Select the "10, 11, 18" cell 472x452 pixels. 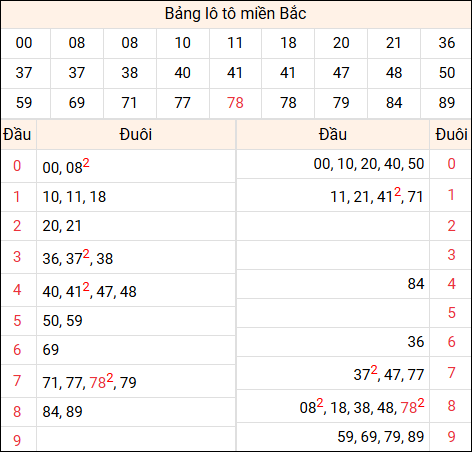click(x=136, y=197)
